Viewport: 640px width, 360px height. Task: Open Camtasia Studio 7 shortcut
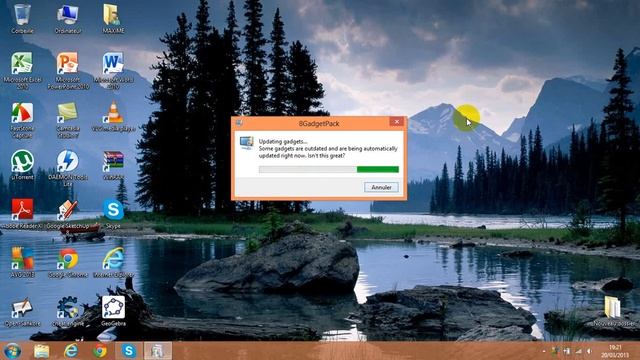coord(68,120)
